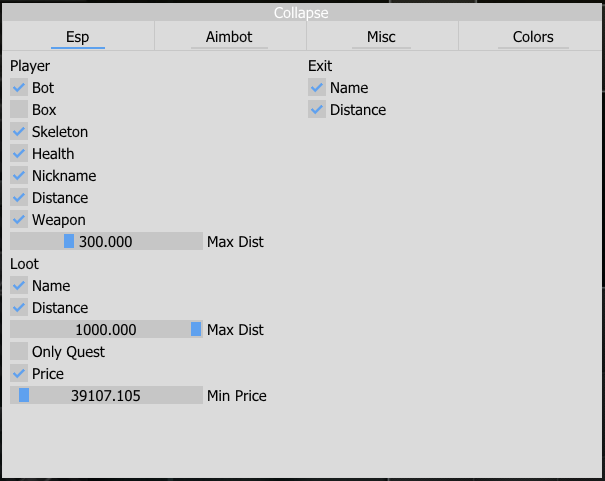Open the Misc tab
Screen dimensions: 605x481
click(381, 37)
